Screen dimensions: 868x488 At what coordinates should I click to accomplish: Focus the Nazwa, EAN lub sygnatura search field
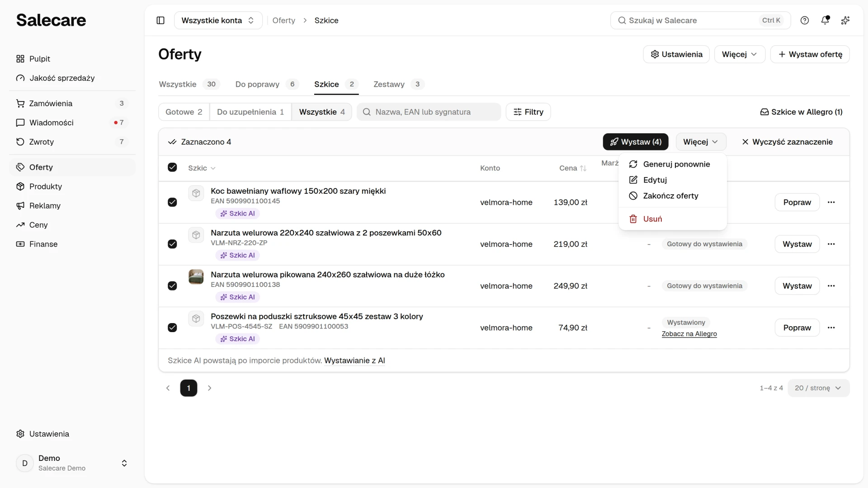pos(429,112)
